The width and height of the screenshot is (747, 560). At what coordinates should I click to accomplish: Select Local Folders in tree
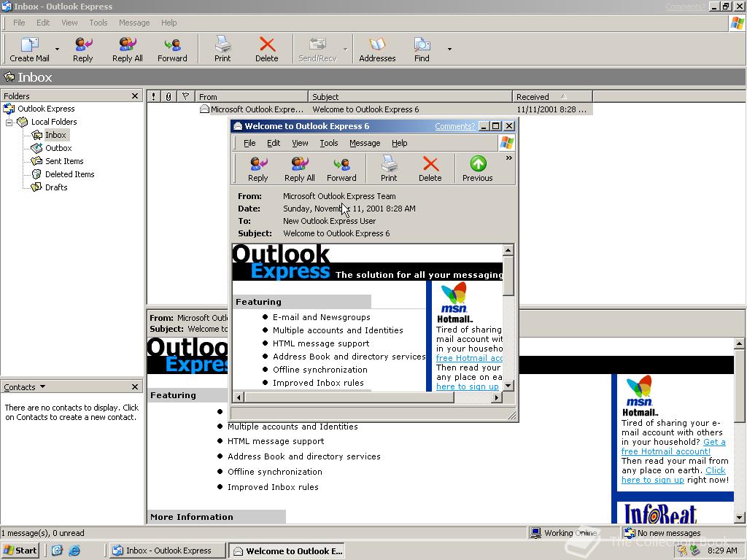[54, 122]
